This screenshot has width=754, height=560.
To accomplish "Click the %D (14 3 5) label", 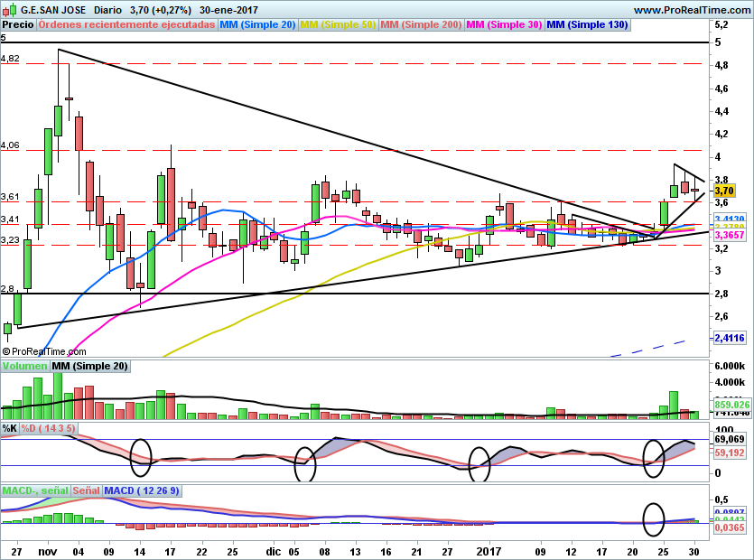I will point(48,428).
